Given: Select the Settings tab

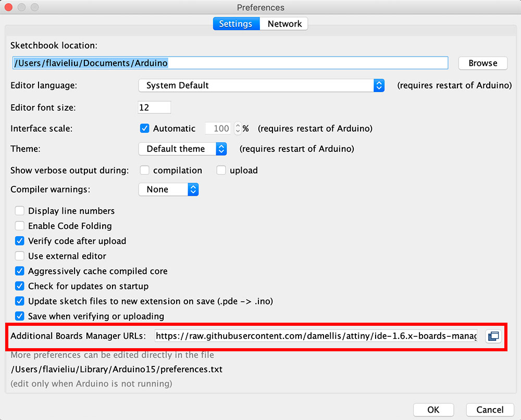Looking at the screenshot, I should [236, 24].
